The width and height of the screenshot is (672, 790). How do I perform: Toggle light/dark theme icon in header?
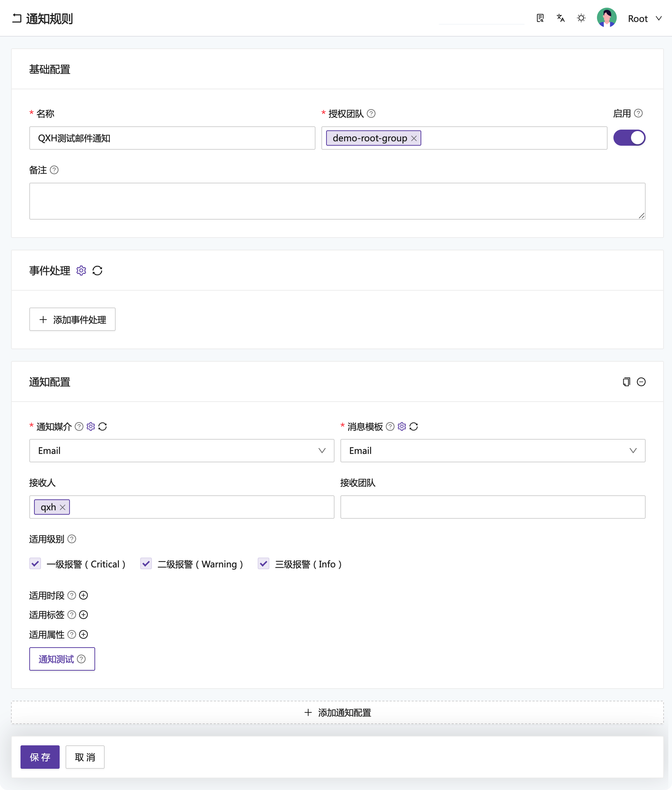tap(581, 18)
